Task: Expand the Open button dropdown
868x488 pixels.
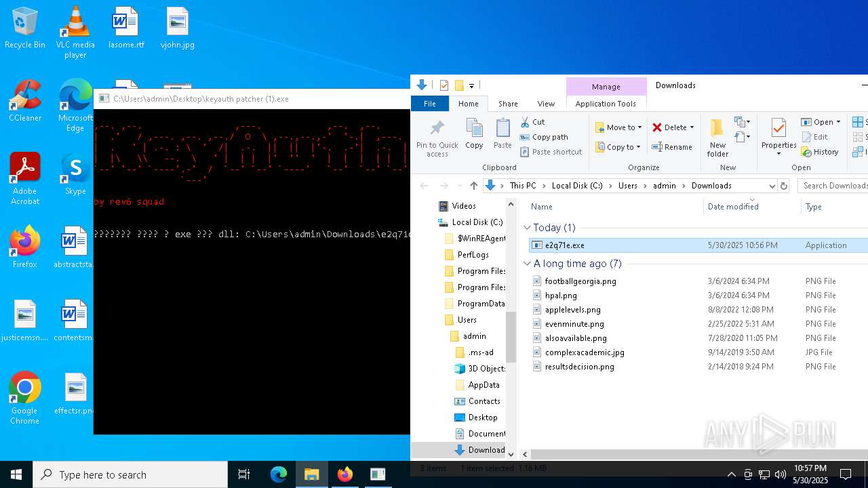Action: point(838,123)
